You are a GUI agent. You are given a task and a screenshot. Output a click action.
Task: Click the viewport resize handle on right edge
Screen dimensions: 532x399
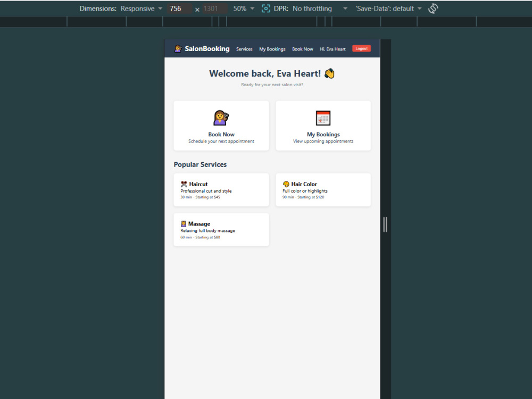(x=385, y=225)
